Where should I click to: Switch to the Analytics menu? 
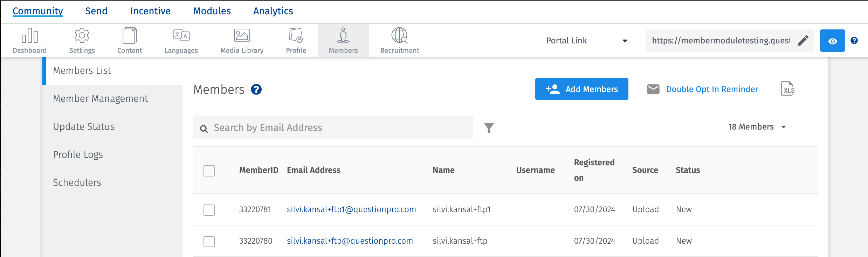click(273, 11)
